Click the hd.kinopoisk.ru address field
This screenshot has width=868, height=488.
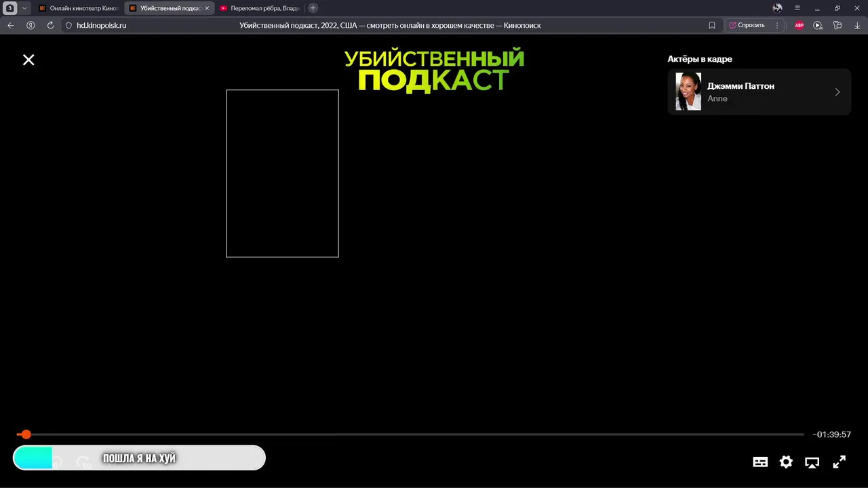click(101, 25)
